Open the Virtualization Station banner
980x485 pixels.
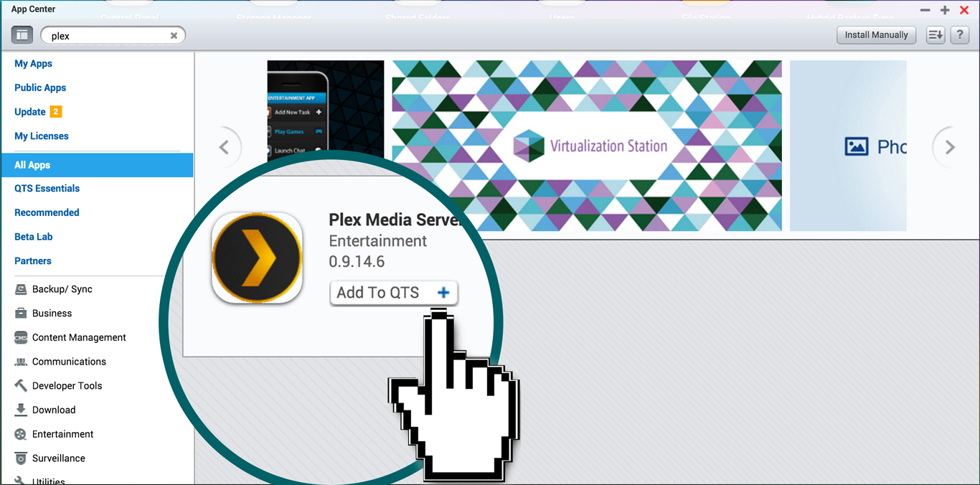[587, 146]
